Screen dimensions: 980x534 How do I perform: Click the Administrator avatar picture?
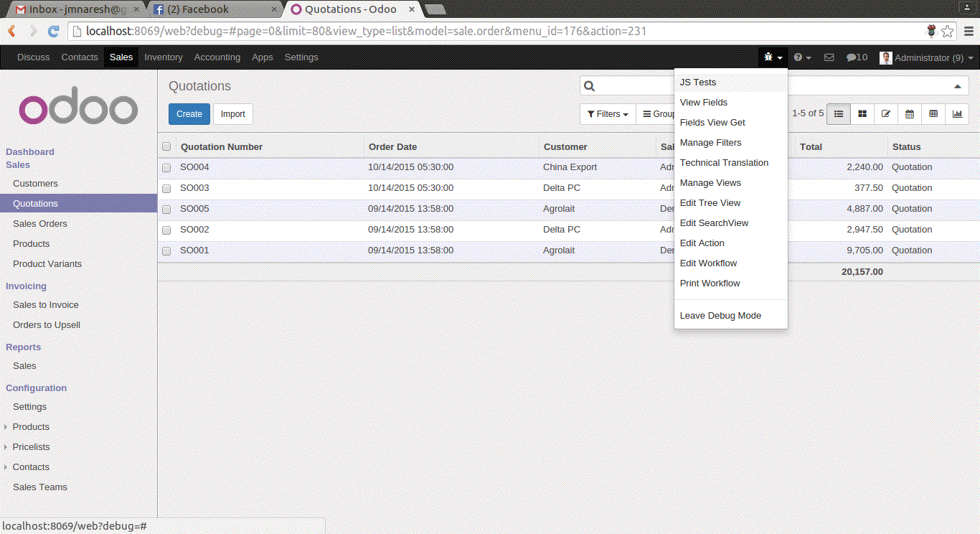point(886,58)
